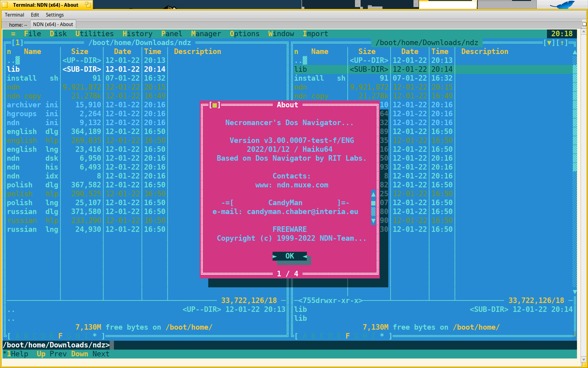Click the * in the left panel drive bar
The height and width of the screenshot is (368, 588).
click(95, 336)
